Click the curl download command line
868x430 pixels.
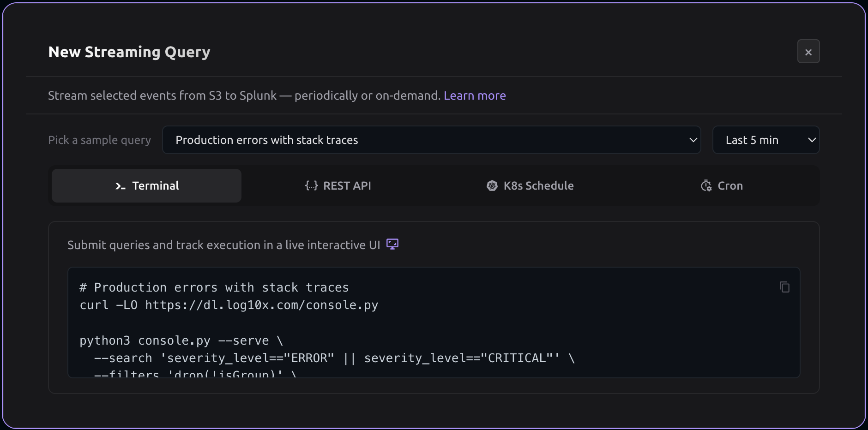click(229, 305)
